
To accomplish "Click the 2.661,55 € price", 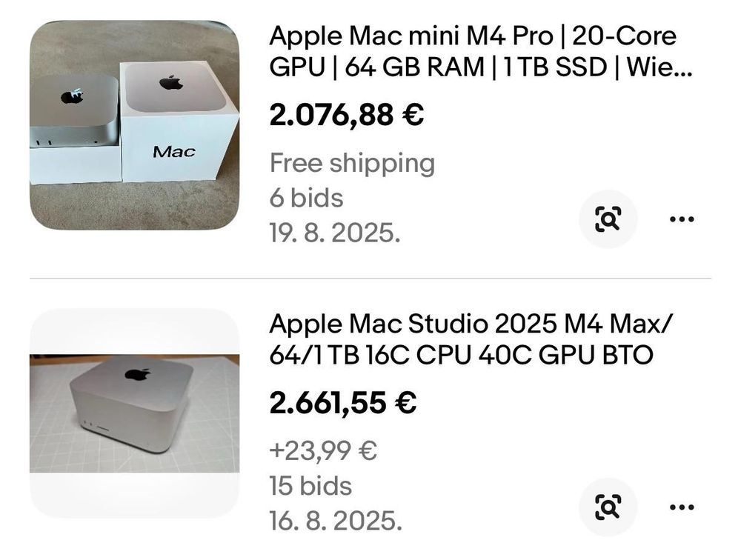I will (x=342, y=403).
